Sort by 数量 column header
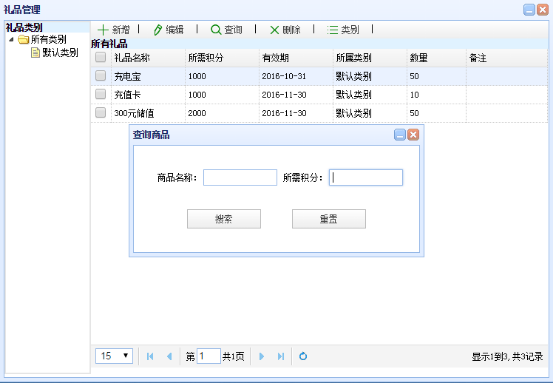554x384 pixels. click(x=437, y=58)
